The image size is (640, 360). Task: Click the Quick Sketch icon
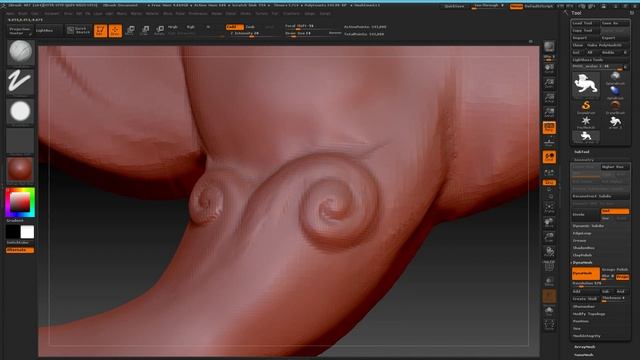click(x=78, y=30)
